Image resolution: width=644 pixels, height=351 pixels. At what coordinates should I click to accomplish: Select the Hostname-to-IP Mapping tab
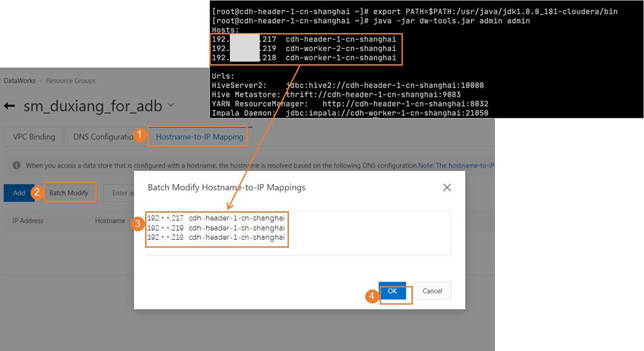tap(199, 136)
